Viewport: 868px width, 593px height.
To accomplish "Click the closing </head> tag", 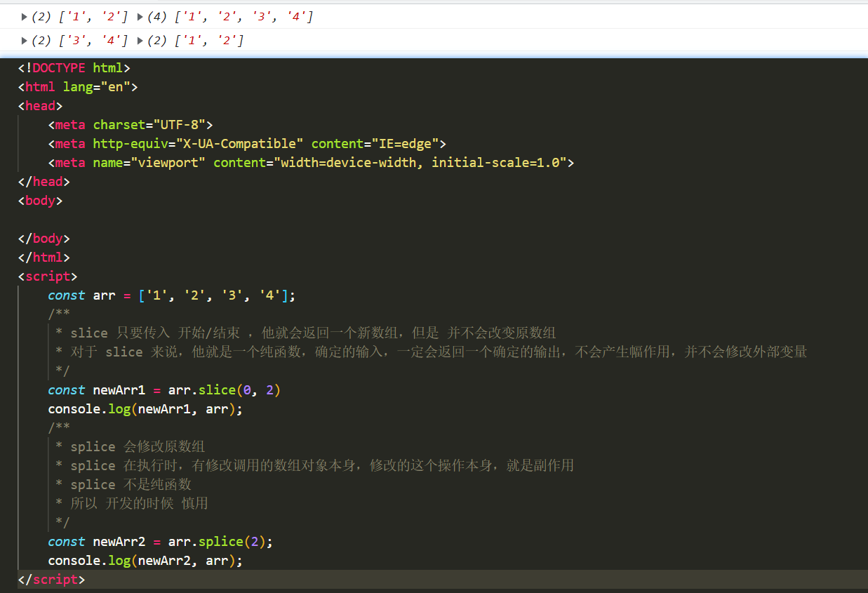I will [44, 182].
